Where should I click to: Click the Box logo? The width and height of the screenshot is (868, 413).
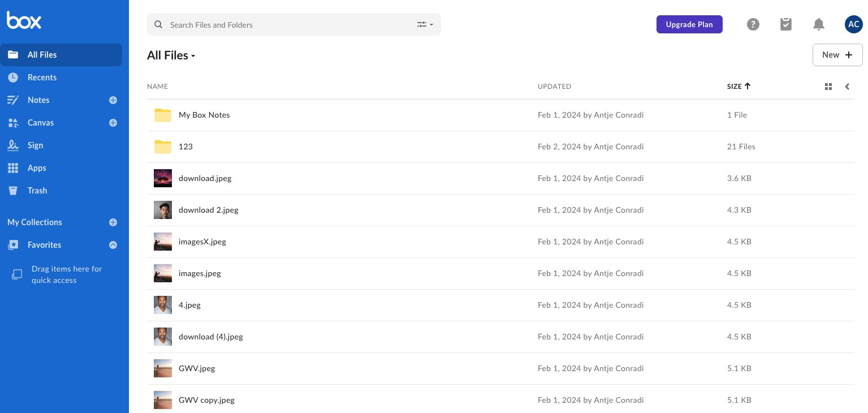point(24,20)
